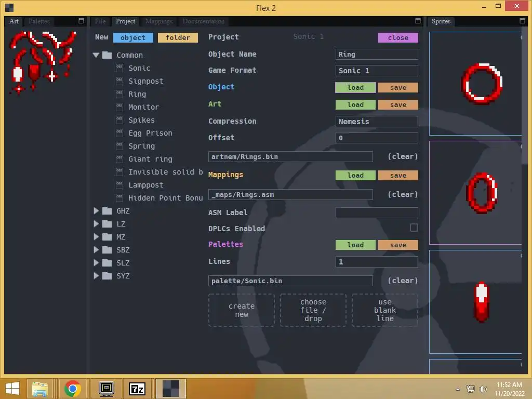Image resolution: width=532 pixels, height=399 pixels.
Task: Click the create new palette box
Action: point(242,310)
